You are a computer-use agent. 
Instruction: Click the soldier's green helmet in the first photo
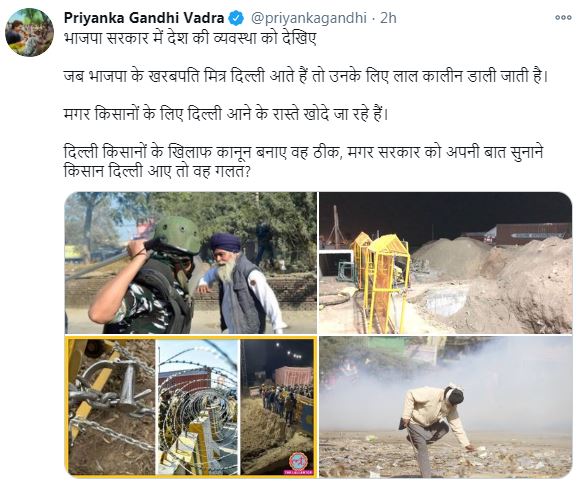pos(177,235)
